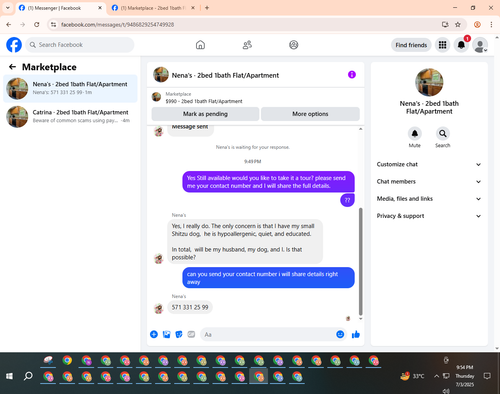This screenshot has width=500, height=394.
Task: Open the Chrome profile icon
Action: [477, 25]
